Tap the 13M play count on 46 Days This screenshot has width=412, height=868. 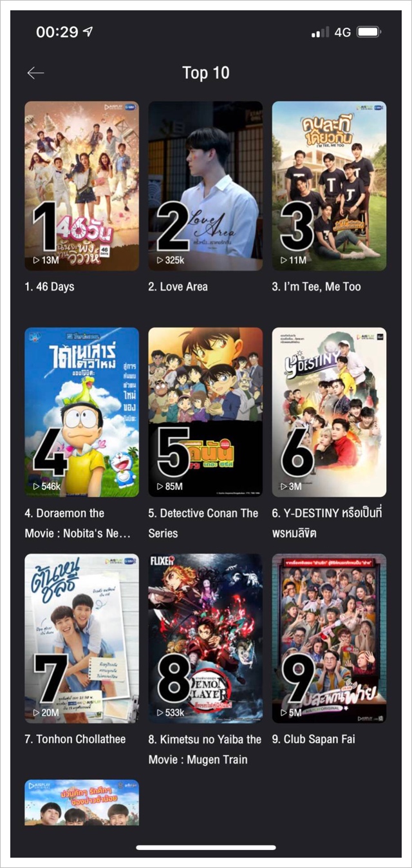[46, 260]
